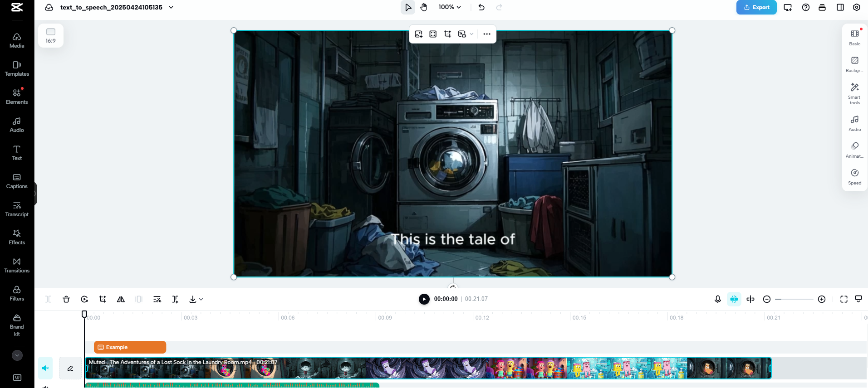Click the stacked layers icon in top bar

tap(822, 7)
